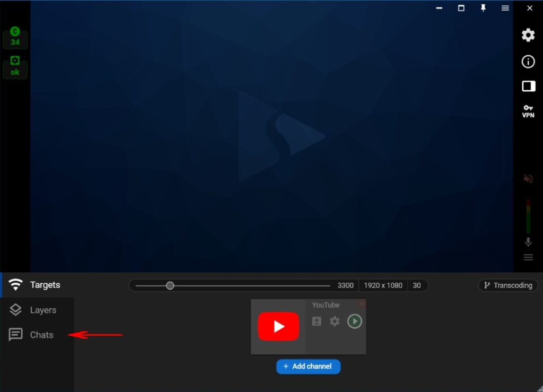
Task: Open the audio mixer lines icon
Action: point(528,257)
